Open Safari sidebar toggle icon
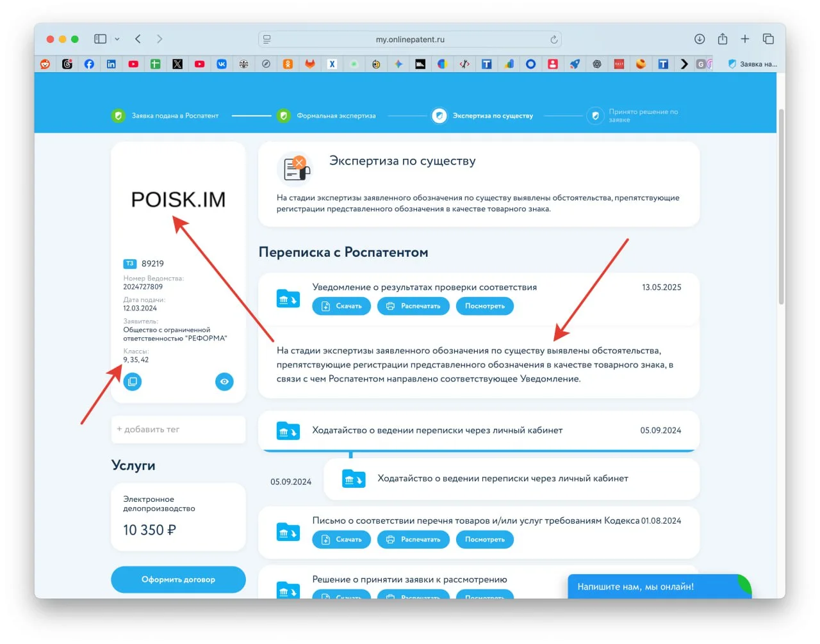820x644 pixels. 101,39
